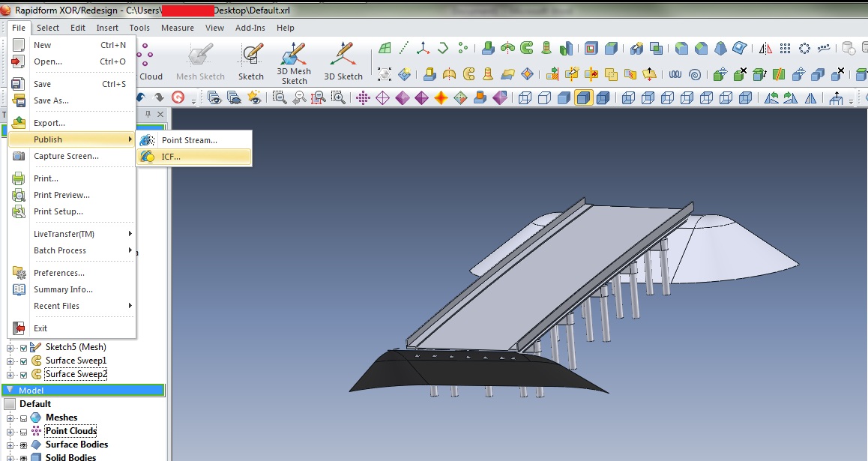Click the Default color swatch square
868x461 pixels.
(x=8, y=403)
